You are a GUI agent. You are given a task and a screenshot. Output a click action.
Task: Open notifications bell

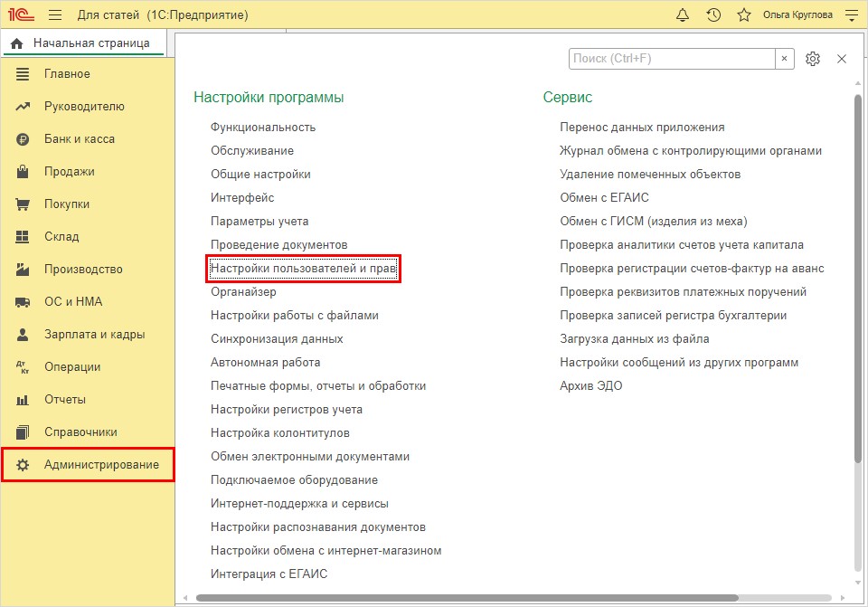pyautogui.click(x=683, y=15)
